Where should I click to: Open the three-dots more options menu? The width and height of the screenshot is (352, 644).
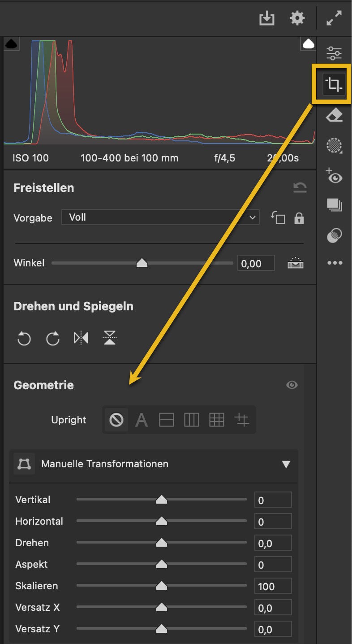334,263
